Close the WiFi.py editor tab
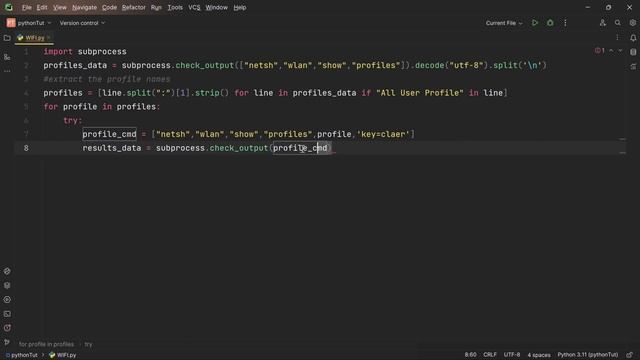 tap(49, 38)
